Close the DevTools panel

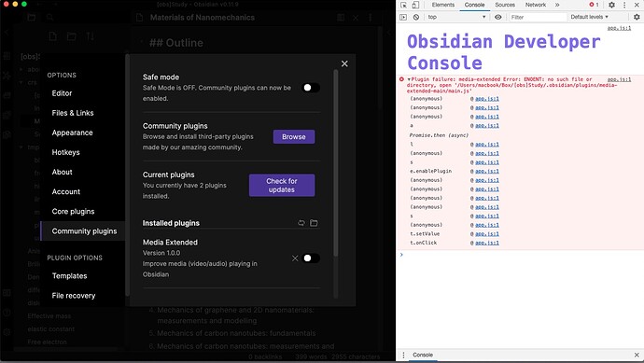pyautogui.click(x=637, y=5)
